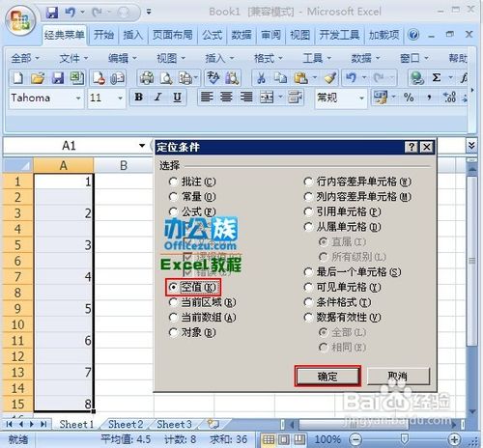This screenshot has width=483, height=448.
Task: Select 可见单元格 radio option
Action: [x=342, y=287]
